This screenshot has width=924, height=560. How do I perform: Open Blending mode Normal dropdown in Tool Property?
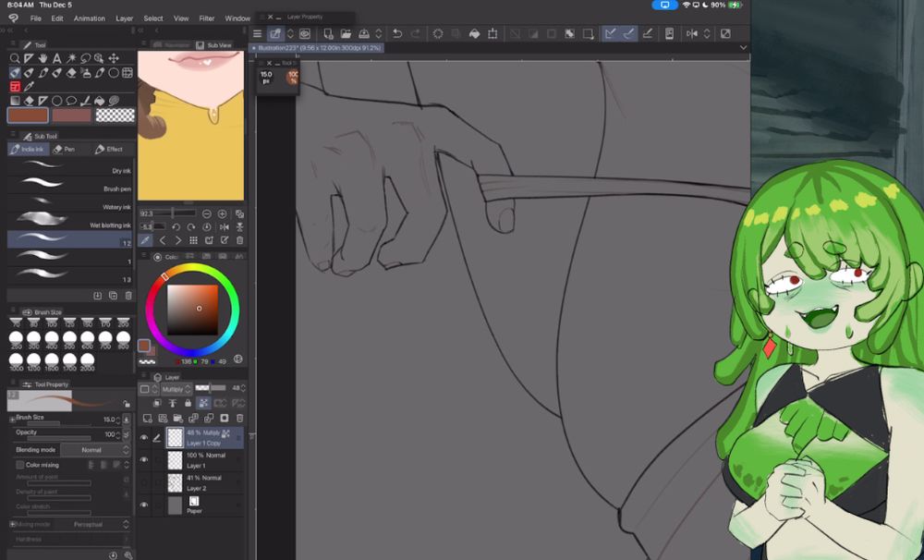[95, 450]
